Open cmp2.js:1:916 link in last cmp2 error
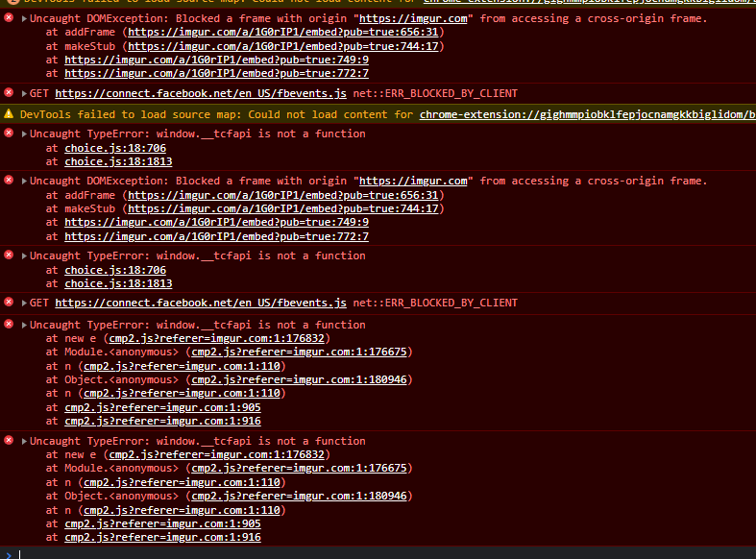Image resolution: width=756 pixels, height=559 pixels. click(162, 537)
